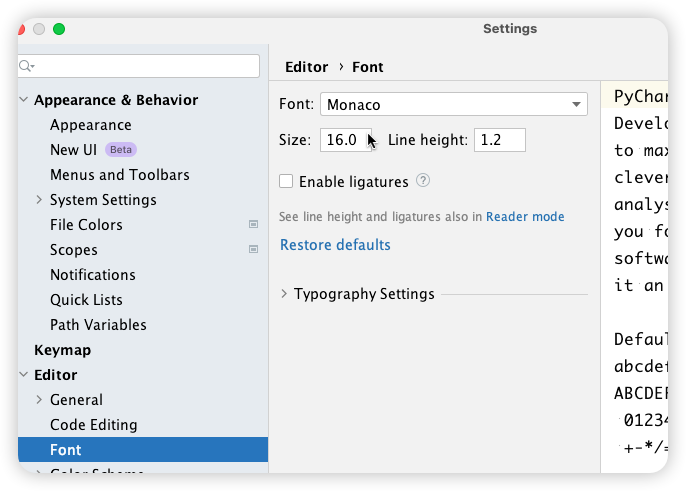
Task: Open the Font dropdown showing Monaco
Action: [454, 104]
